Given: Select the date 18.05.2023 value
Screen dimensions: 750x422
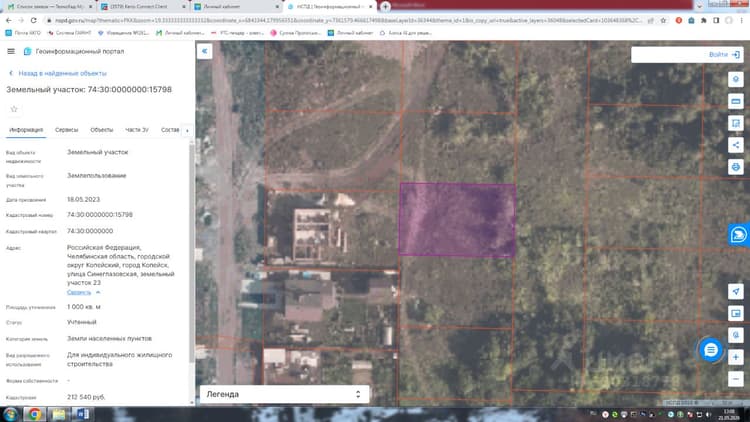Looking at the screenshot, I should coord(83,200).
